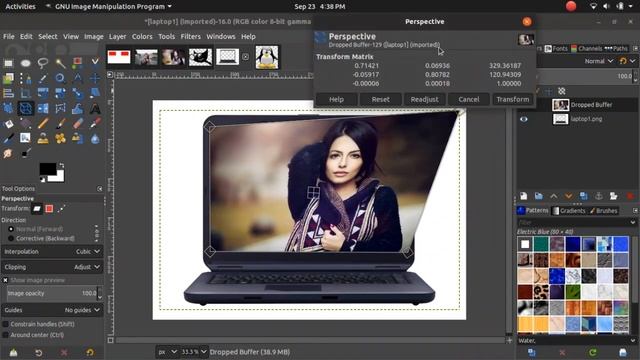This screenshot has height=360, width=640.
Task: Click Activities in the top bar
Action: pyautogui.click(x=20, y=7)
